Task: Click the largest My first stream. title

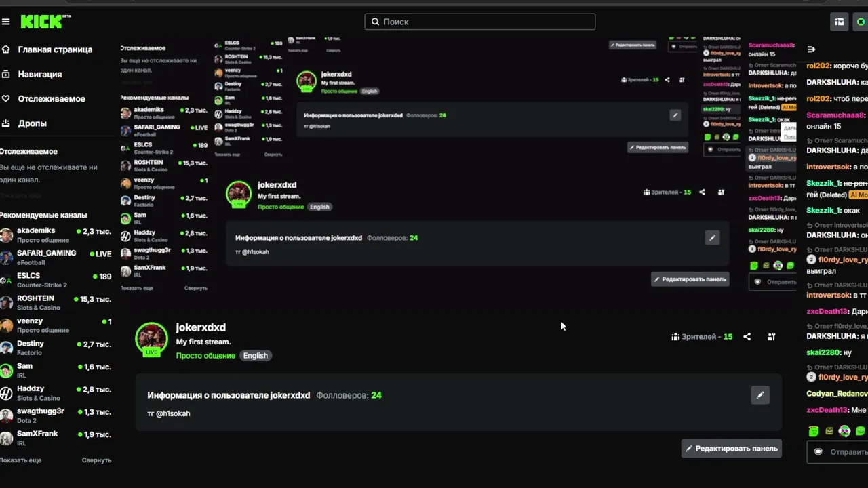Action: [x=203, y=342]
